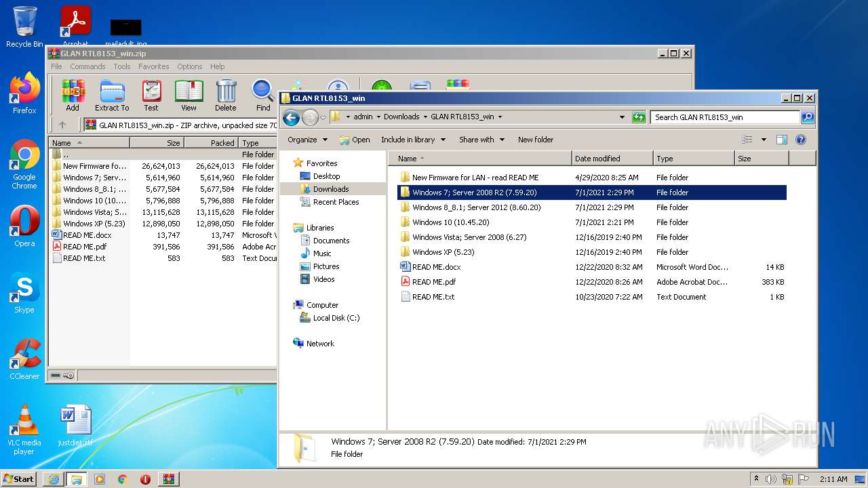Select Documents library in navigation pane
The width and height of the screenshot is (868, 488).
tap(331, 241)
